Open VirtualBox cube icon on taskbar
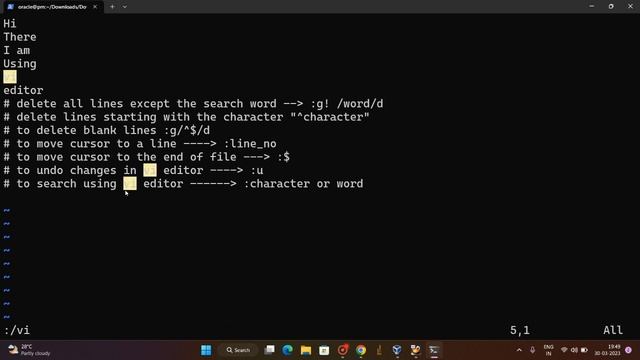The width and height of the screenshot is (640, 360). [x=397, y=350]
